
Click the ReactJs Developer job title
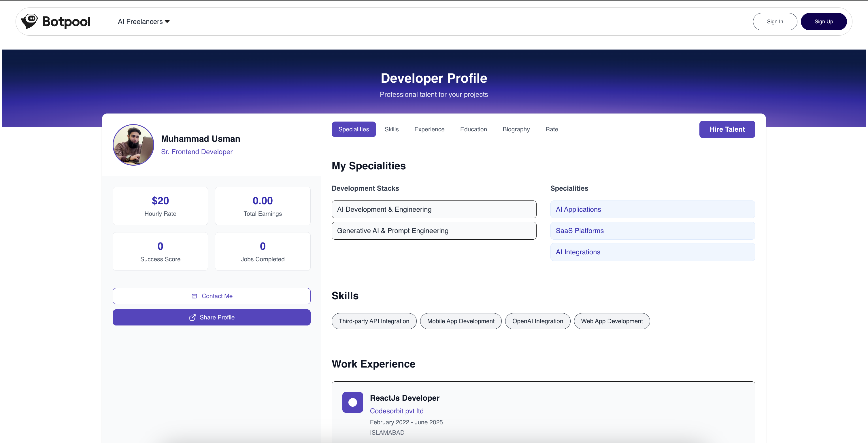404,398
